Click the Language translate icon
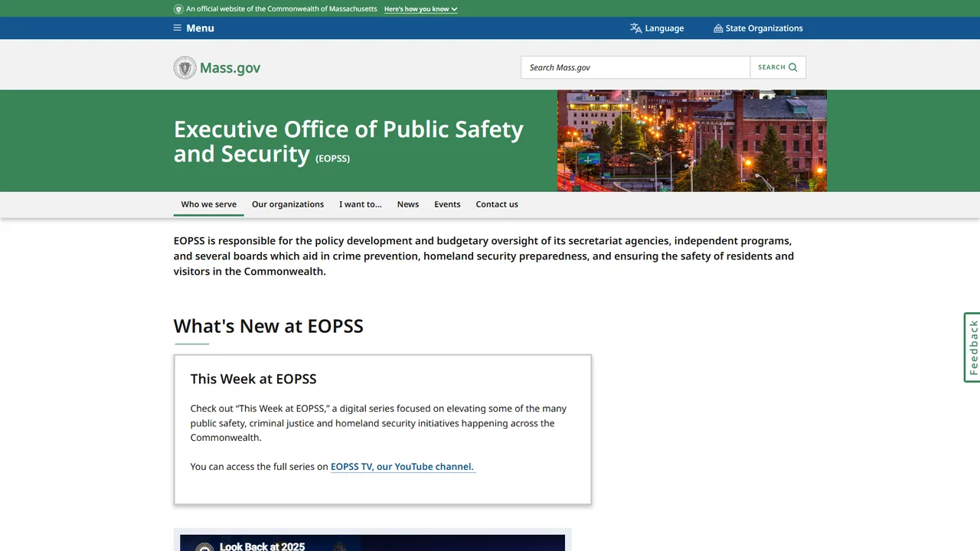The image size is (980, 551). click(x=635, y=28)
